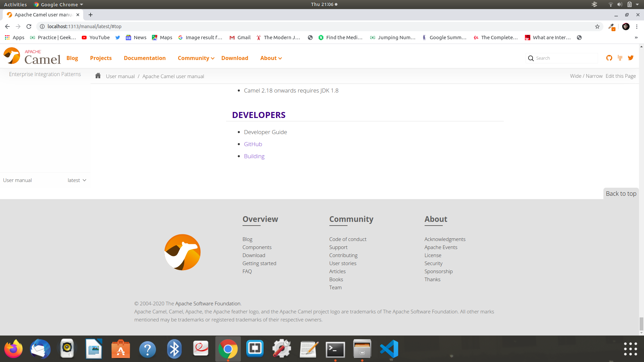The image size is (644, 362).
Task: Open the Developer Guide link
Action: [x=265, y=132]
